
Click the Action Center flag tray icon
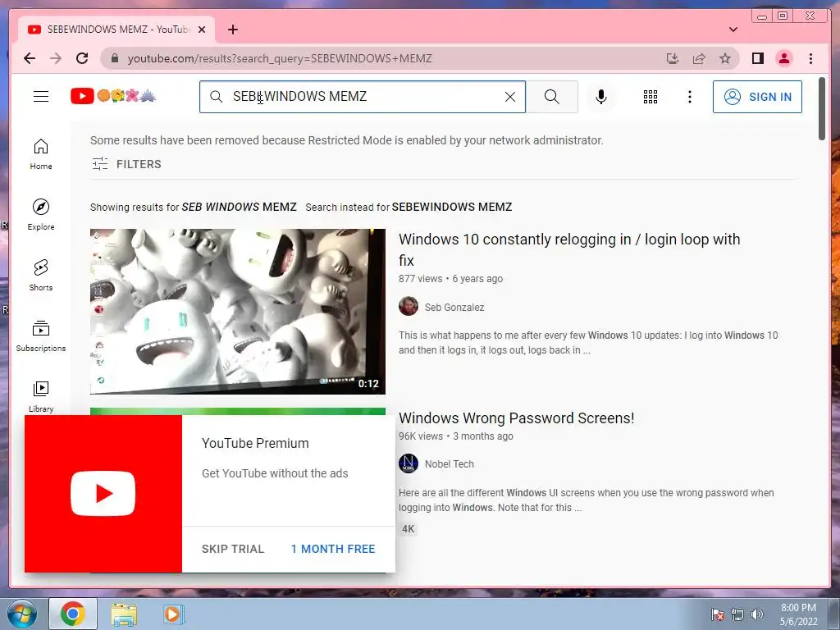click(717, 614)
